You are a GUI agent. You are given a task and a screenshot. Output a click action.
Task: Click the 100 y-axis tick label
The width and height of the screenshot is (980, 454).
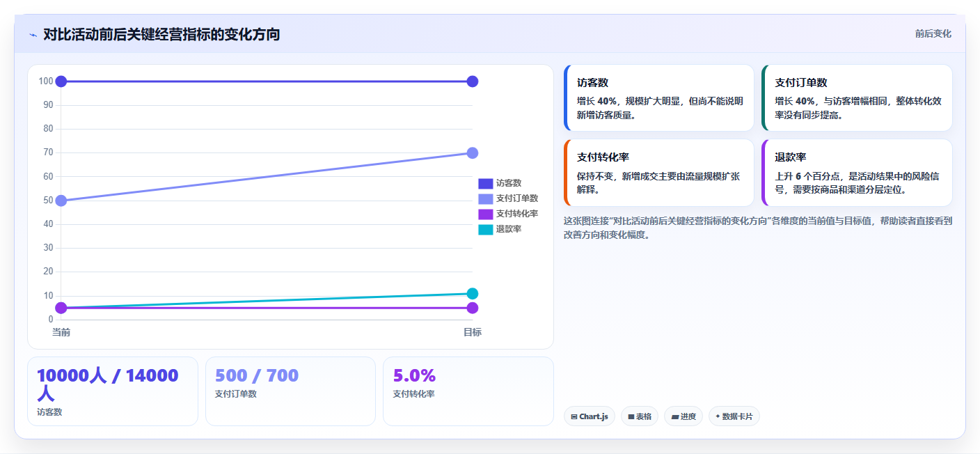pos(46,81)
